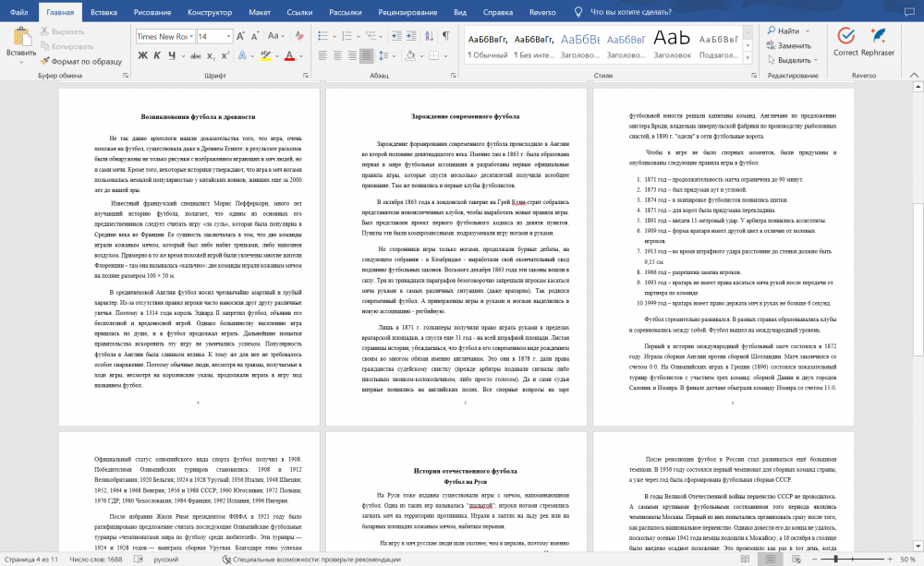Click the zoom slider handle in the status bar
Viewport: 924px width, 566px height.
(x=835, y=559)
